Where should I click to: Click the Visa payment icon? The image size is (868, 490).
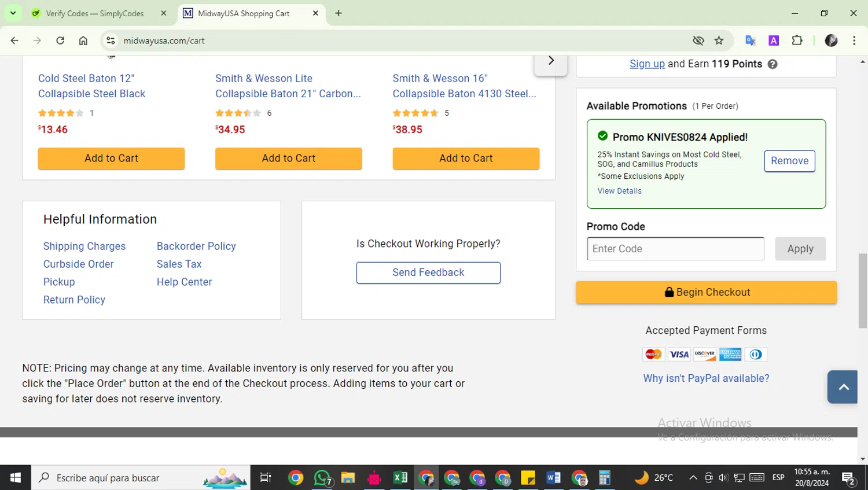click(679, 355)
